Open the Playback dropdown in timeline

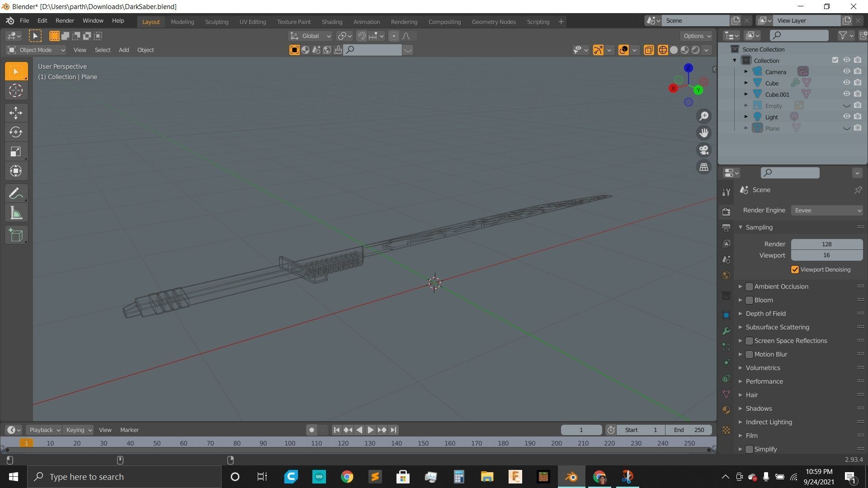click(x=44, y=430)
